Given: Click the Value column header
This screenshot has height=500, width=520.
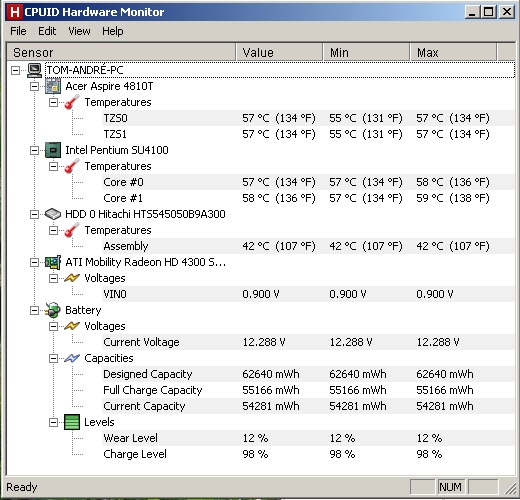Looking at the screenshot, I should tap(279, 52).
